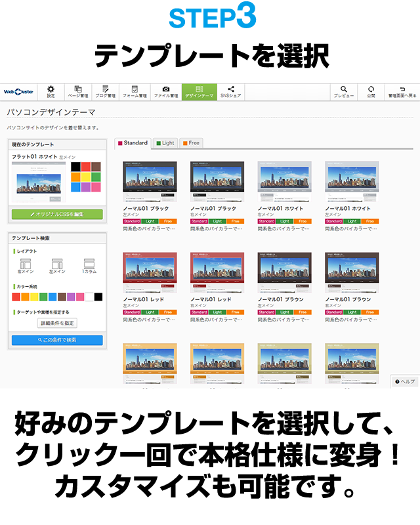
Task: Choose the 左メイン layout in template search
Action: (x=58, y=266)
